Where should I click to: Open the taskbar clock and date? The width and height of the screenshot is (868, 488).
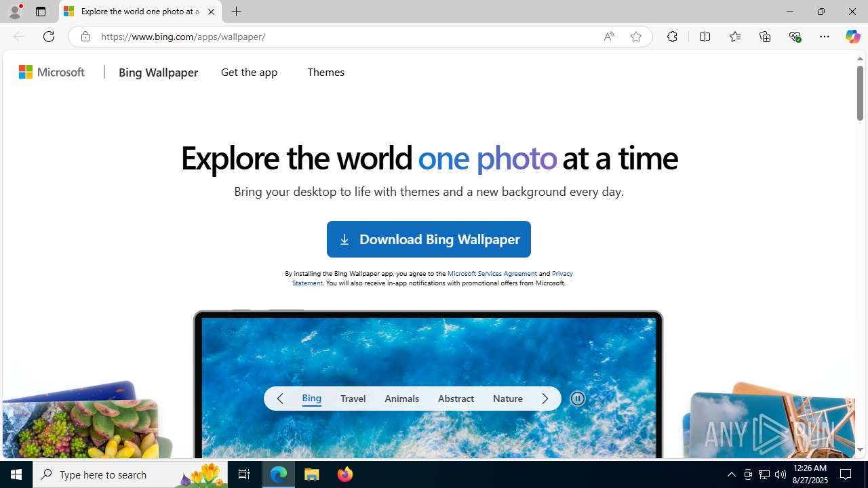[810, 474]
